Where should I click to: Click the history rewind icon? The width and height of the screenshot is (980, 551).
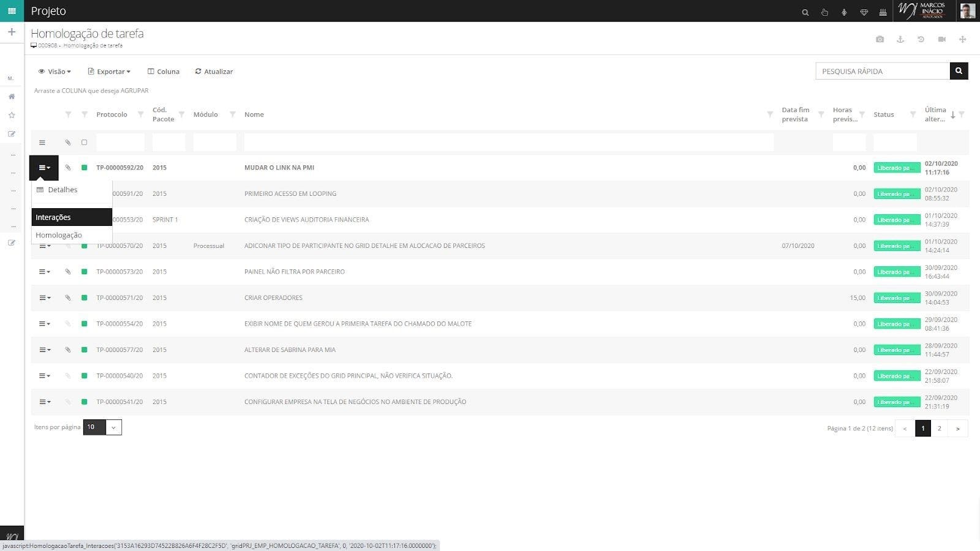[921, 39]
